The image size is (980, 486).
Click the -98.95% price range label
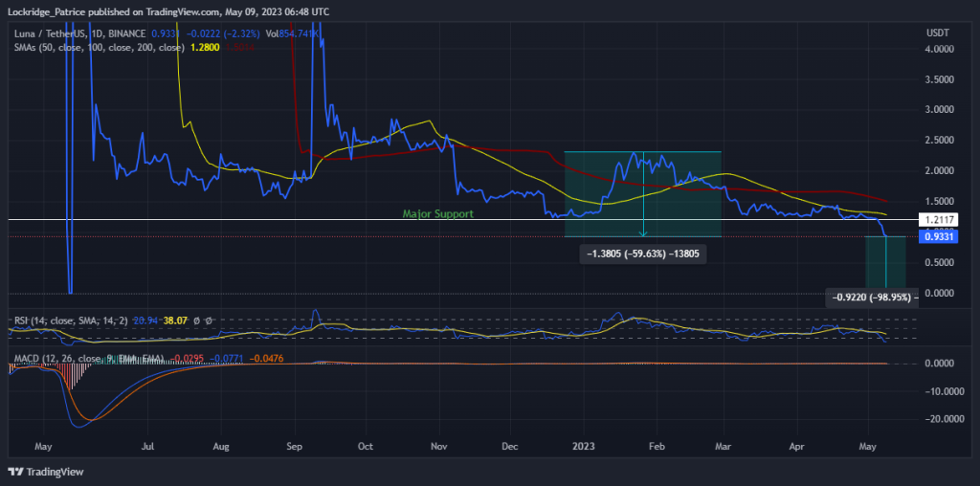872,298
